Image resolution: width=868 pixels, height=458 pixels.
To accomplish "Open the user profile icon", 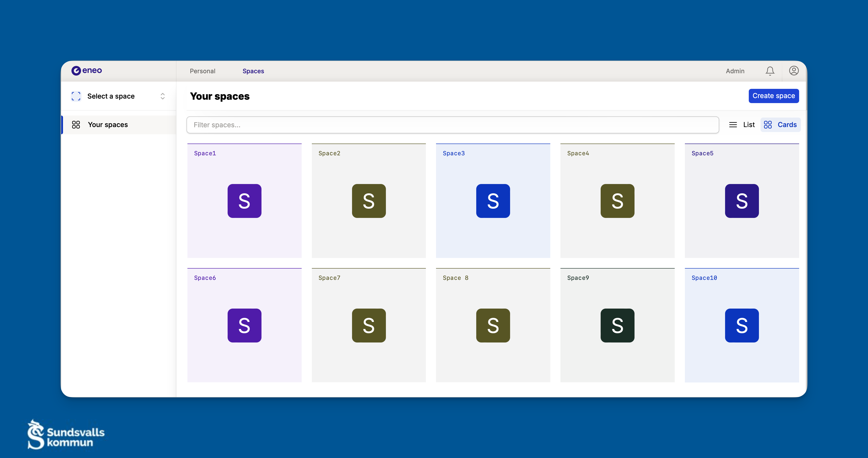I will [793, 71].
